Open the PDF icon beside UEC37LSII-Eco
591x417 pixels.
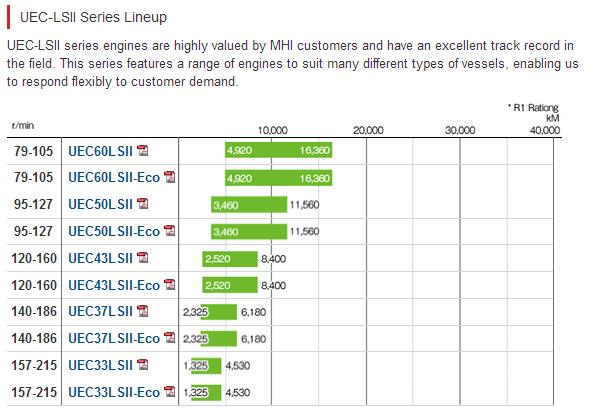click(x=170, y=337)
